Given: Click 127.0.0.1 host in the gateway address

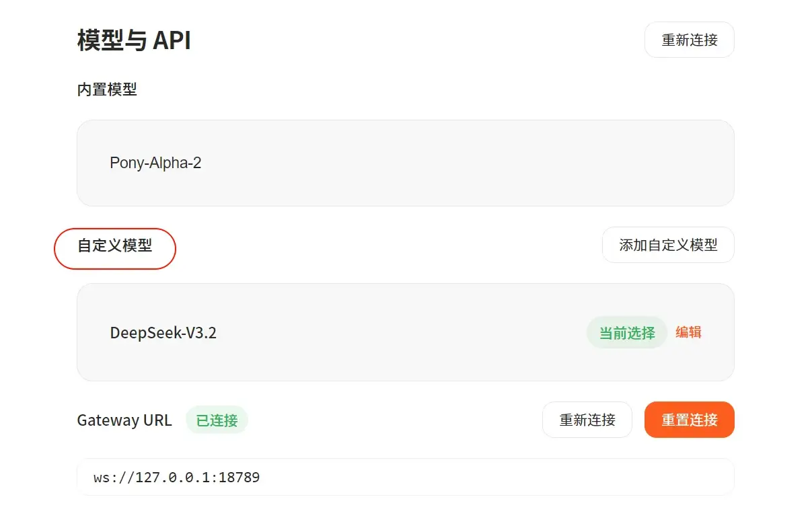Looking at the screenshot, I should tap(172, 478).
